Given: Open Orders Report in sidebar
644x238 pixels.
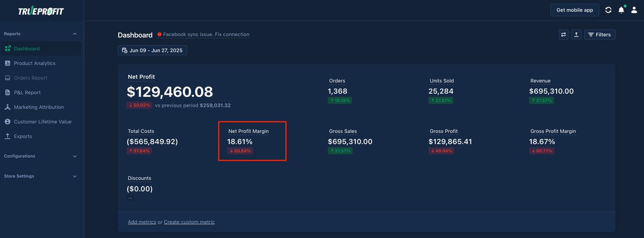Looking at the screenshot, I should coord(42,78).
